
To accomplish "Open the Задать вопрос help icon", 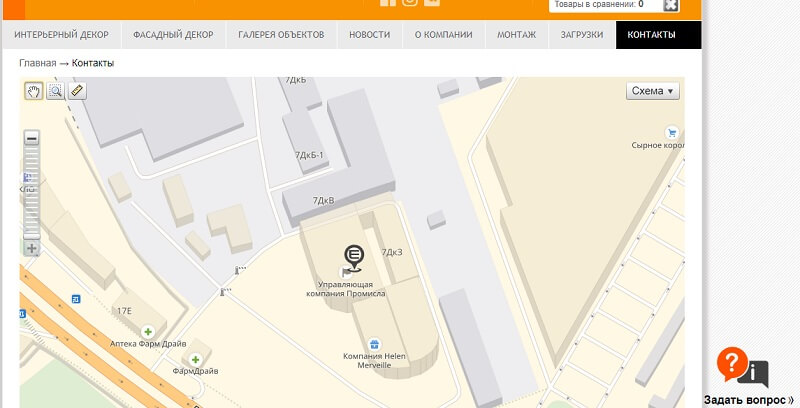I will (x=742, y=367).
